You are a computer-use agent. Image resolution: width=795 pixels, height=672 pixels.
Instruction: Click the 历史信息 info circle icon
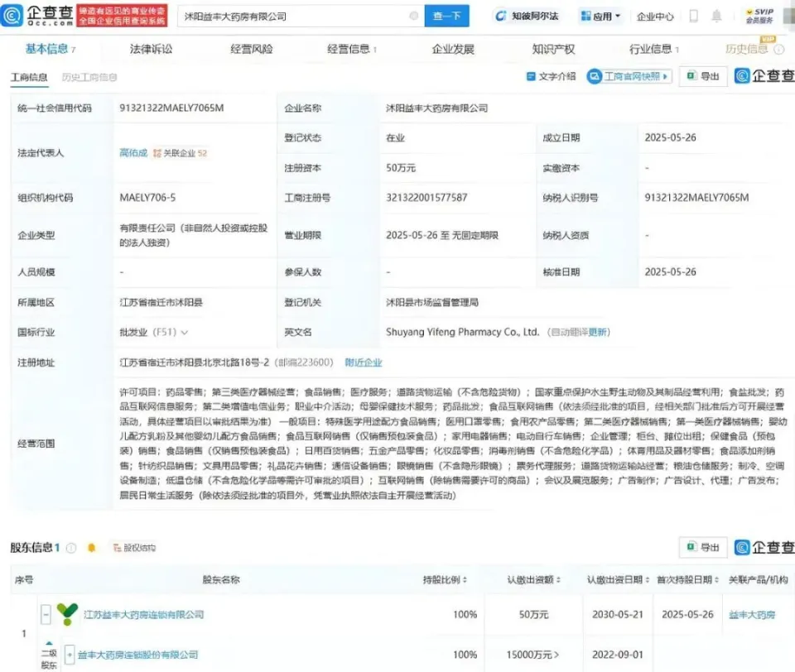(x=779, y=49)
